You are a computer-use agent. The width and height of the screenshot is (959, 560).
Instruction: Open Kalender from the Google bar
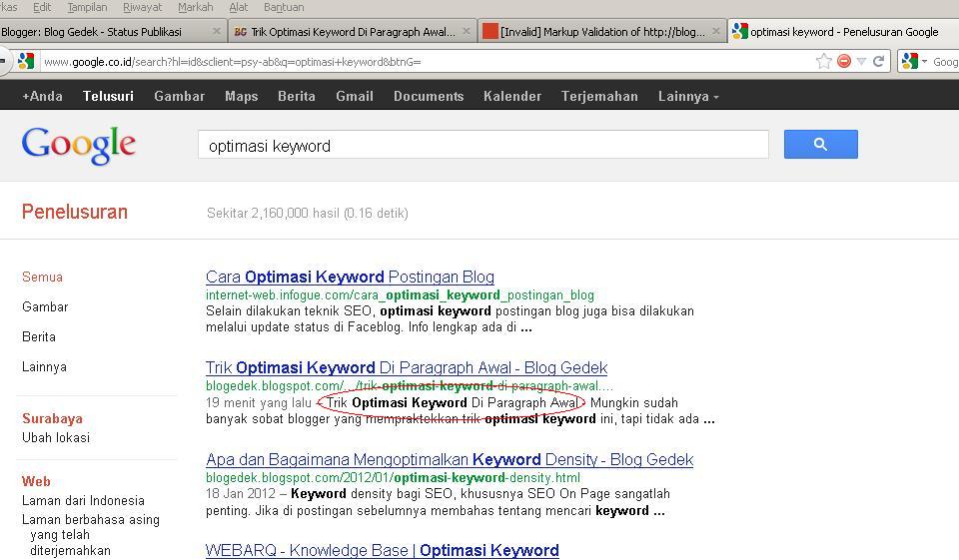(x=512, y=96)
